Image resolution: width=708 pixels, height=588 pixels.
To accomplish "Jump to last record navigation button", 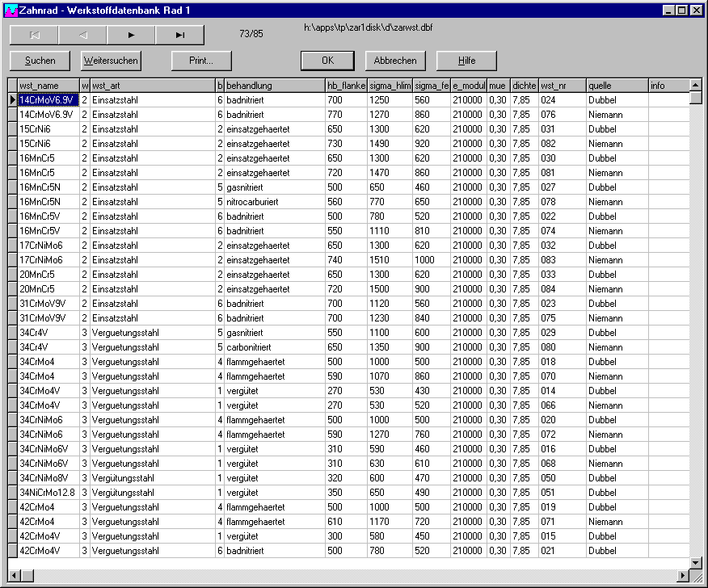I will pos(179,35).
